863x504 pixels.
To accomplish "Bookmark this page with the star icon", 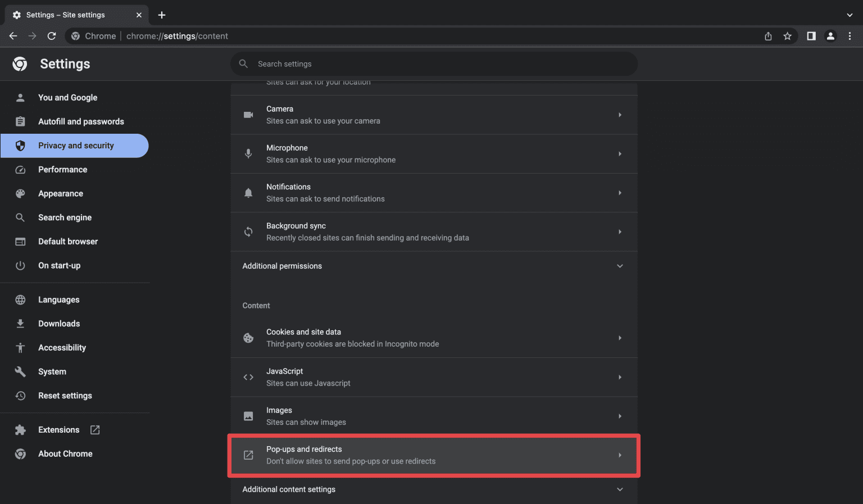I will tap(787, 36).
